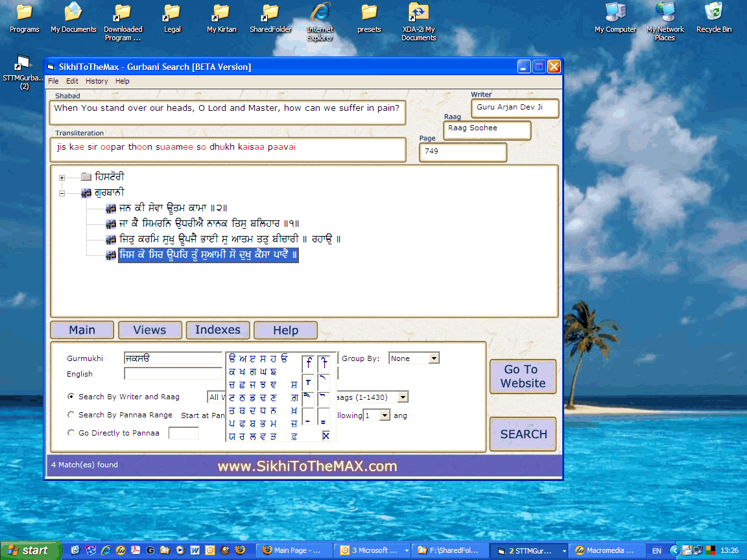
Task: Select the Internet Explorer desktop icon
Action: coord(320,22)
